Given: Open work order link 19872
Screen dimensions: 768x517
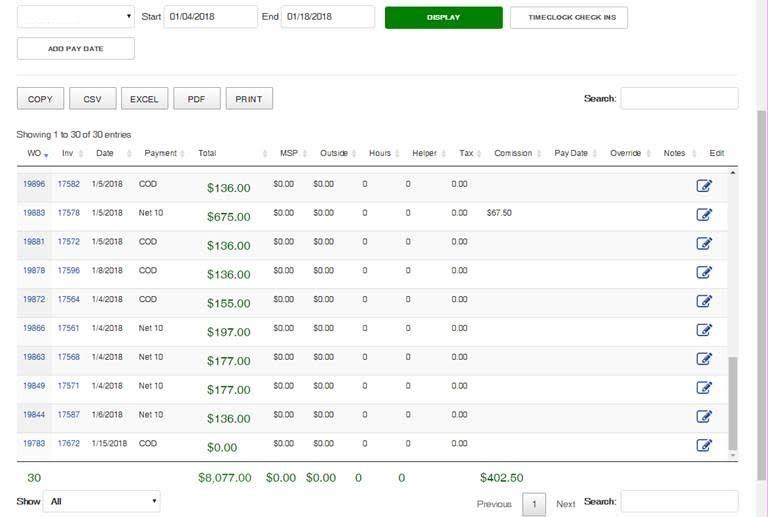Looking at the screenshot, I should [34, 300].
